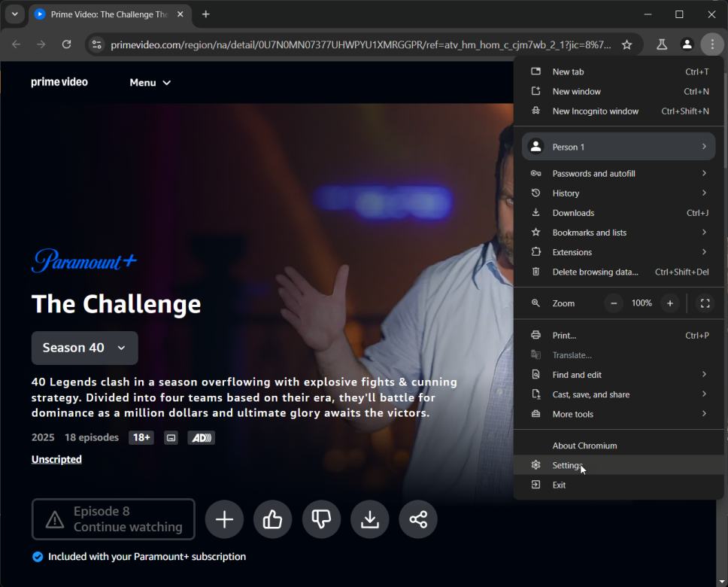Viewport: 728px width, 587px height.
Task: Decrease zoom with minus button
Action: pos(614,303)
